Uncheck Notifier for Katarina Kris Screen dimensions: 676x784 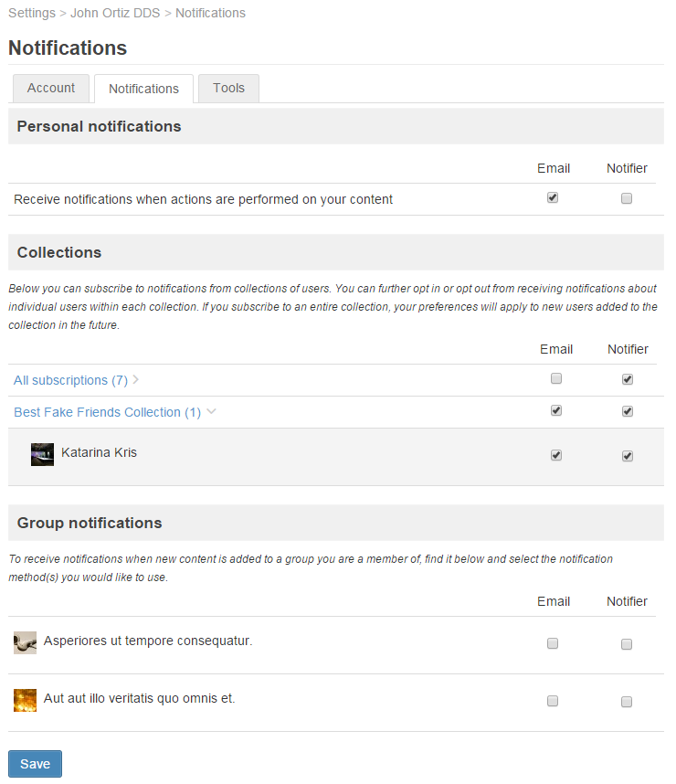click(x=628, y=456)
